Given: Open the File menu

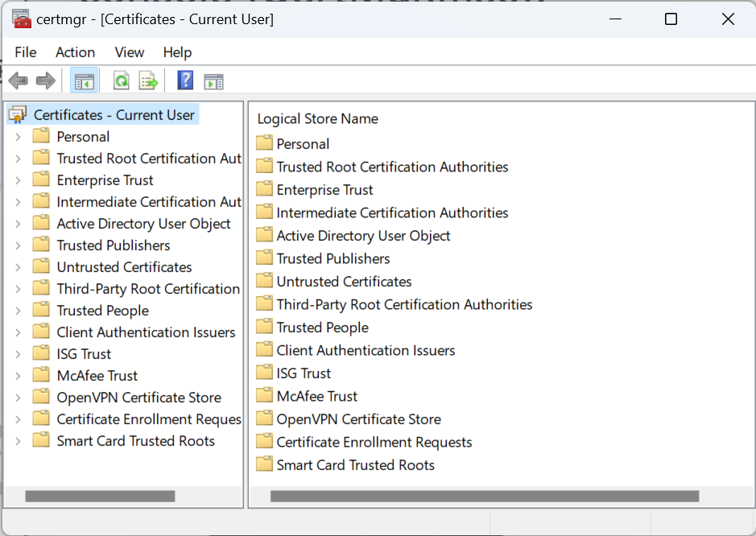Looking at the screenshot, I should click(x=26, y=52).
